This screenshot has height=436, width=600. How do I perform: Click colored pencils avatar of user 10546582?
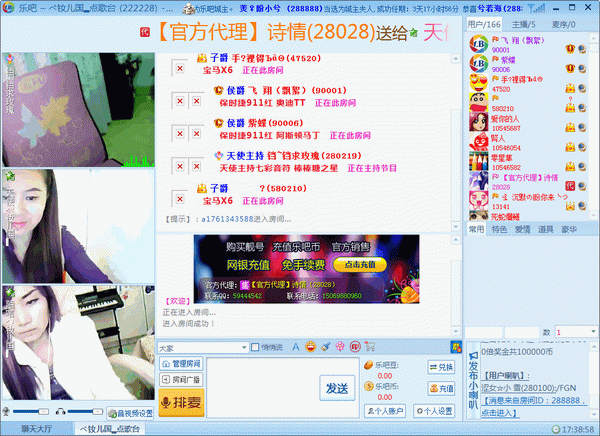click(x=478, y=162)
